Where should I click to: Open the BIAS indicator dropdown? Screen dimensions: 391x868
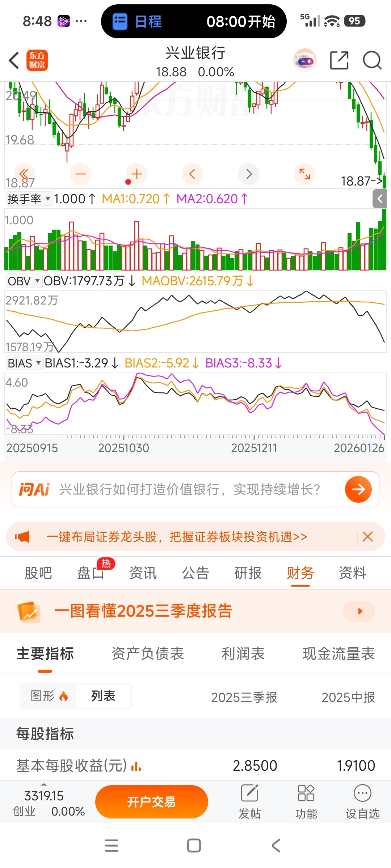(x=25, y=363)
